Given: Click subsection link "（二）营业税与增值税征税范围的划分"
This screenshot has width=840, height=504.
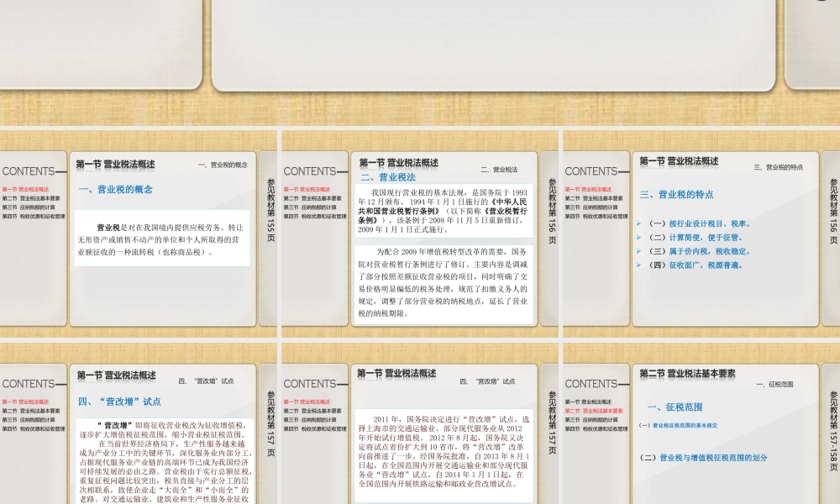Looking at the screenshot, I should [704, 458].
